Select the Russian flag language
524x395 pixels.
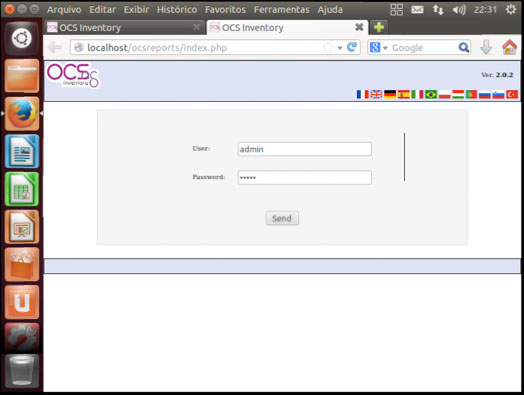point(485,95)
